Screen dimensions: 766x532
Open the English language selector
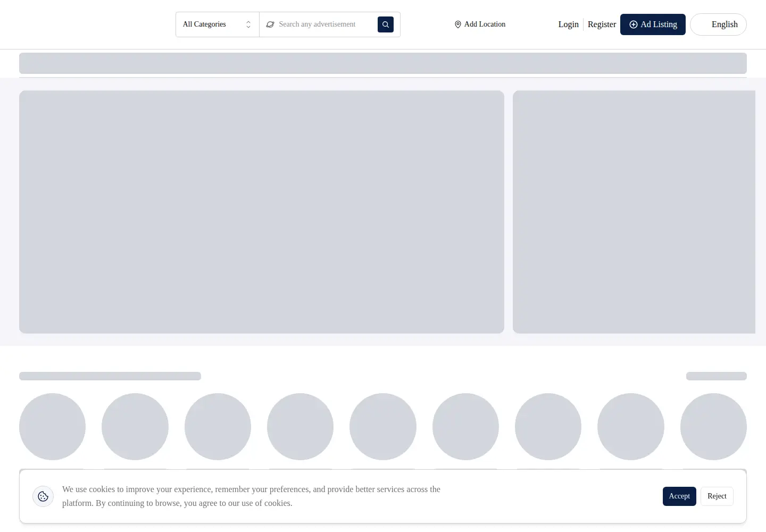(718, 24)
